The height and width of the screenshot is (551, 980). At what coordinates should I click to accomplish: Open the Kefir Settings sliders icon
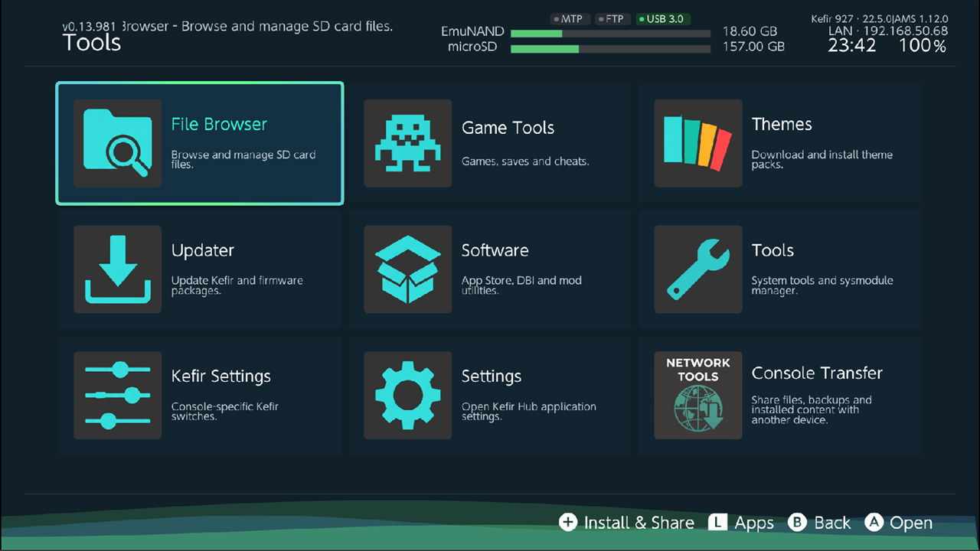coord(117,396)
